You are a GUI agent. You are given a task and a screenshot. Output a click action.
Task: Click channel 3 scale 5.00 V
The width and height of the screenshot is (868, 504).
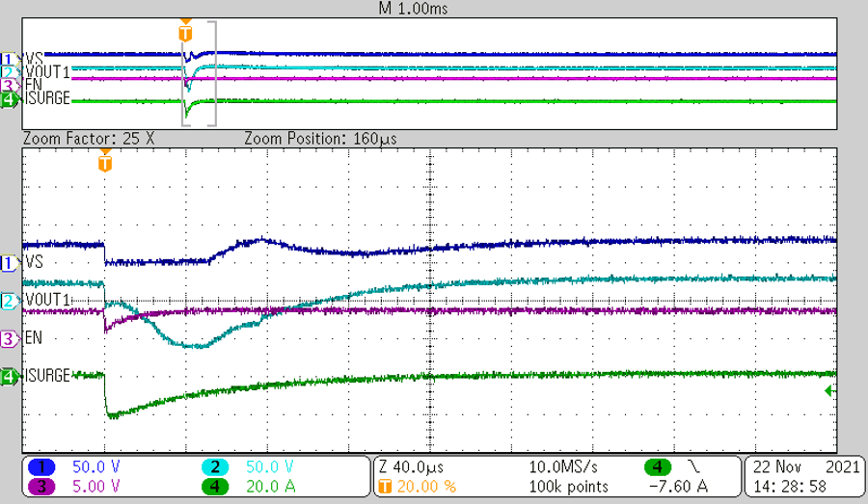[x=95, y=487]
